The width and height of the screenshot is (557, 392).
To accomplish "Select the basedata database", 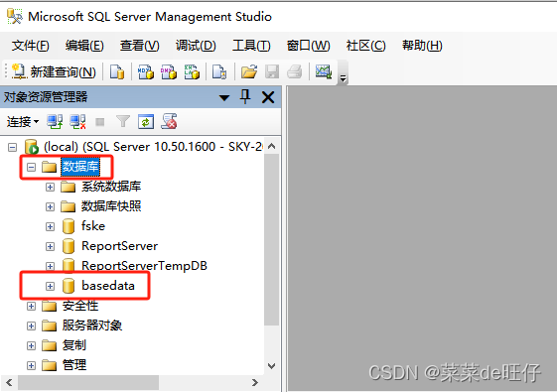I will pyautogui.click(x=108, y=286).
